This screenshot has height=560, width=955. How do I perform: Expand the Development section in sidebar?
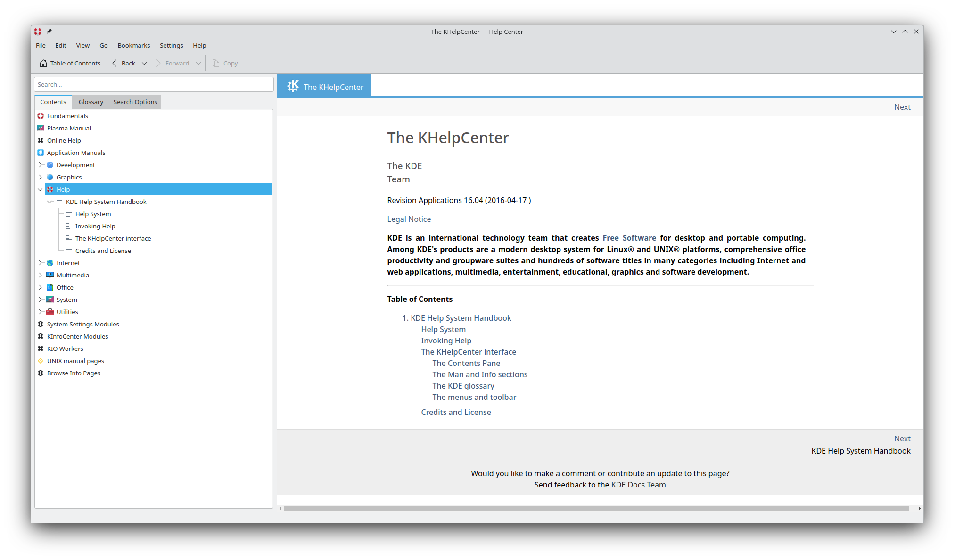[x=41, y=165]
